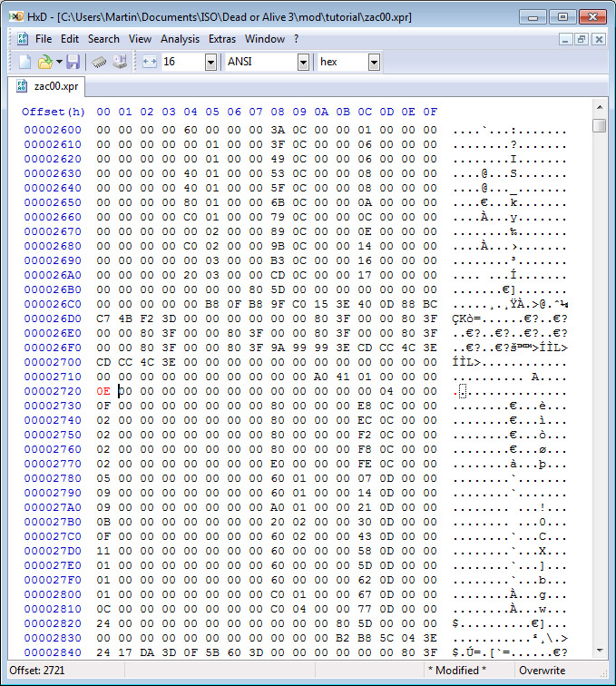Click byte 24 at start of row 00002820
Screen dimensions: 616x686
click(x=103, y=623)
